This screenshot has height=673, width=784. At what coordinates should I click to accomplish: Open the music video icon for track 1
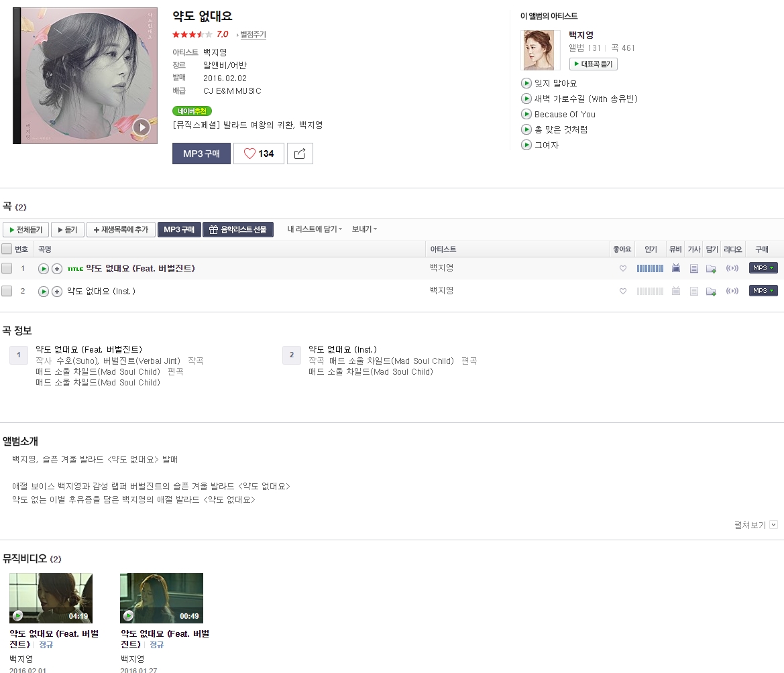coord(676,268)
